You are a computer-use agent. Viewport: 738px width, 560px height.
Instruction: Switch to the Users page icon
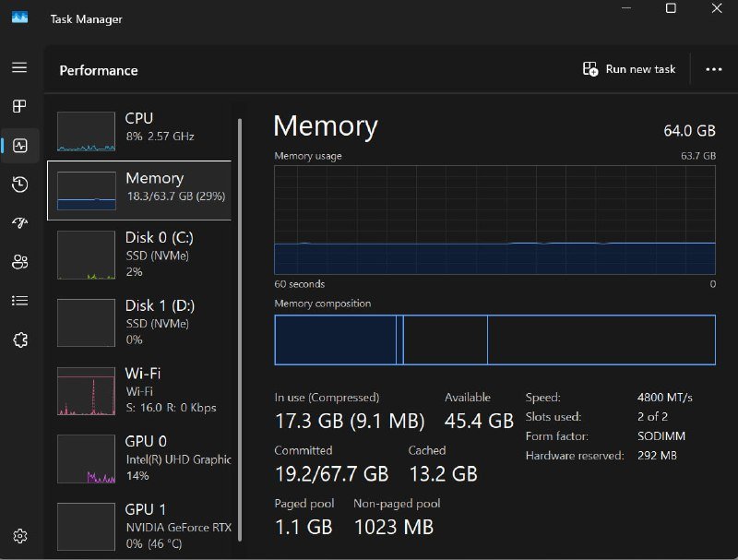pos(19,262)
